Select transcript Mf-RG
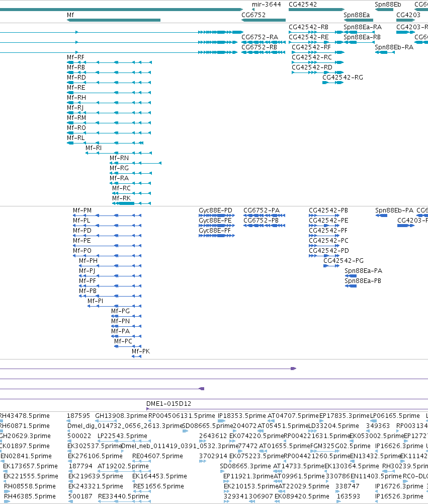 coord(119,168)
